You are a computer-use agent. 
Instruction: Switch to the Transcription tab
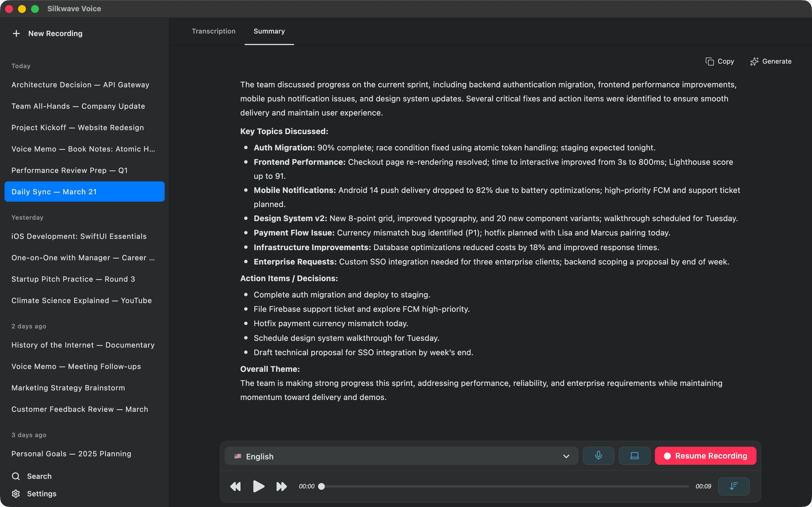[x=213, y=31]
